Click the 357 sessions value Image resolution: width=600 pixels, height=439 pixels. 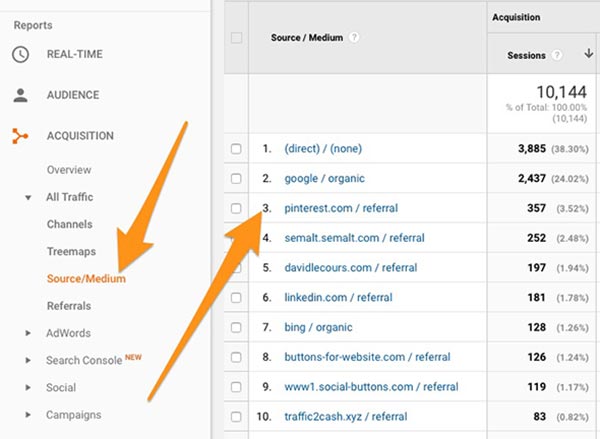[x=536, y=208]
